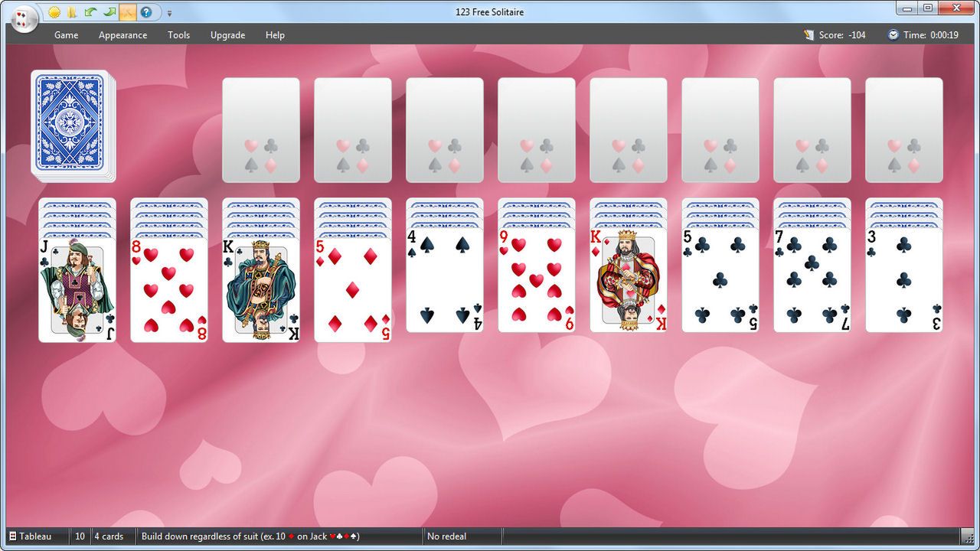Click the eighth empty foundation slot
Viewport: 980px width, 551px height.
[x=904, y=130]
